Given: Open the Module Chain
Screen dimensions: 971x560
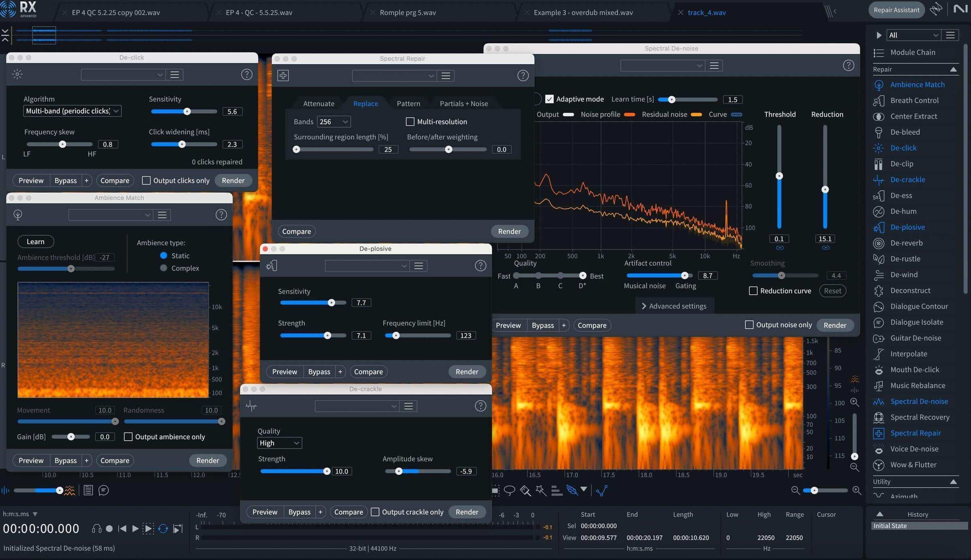Looking at the screenshot, I should click(913, 52).
